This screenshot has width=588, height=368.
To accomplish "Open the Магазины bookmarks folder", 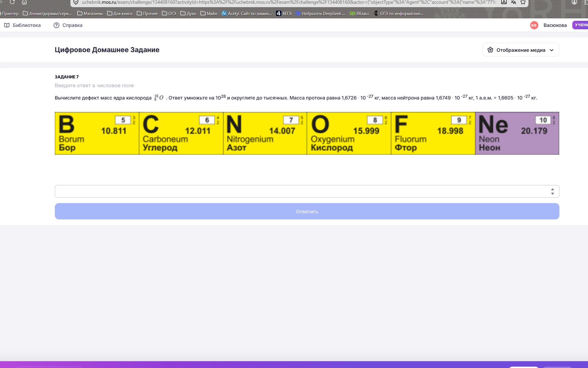I will coord(90,14).
